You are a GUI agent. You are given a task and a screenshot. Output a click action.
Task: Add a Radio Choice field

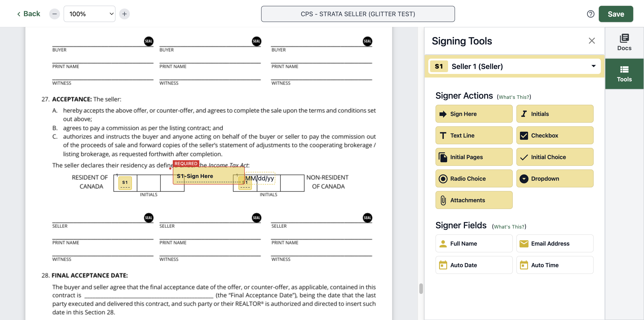(x=474, y=178)
